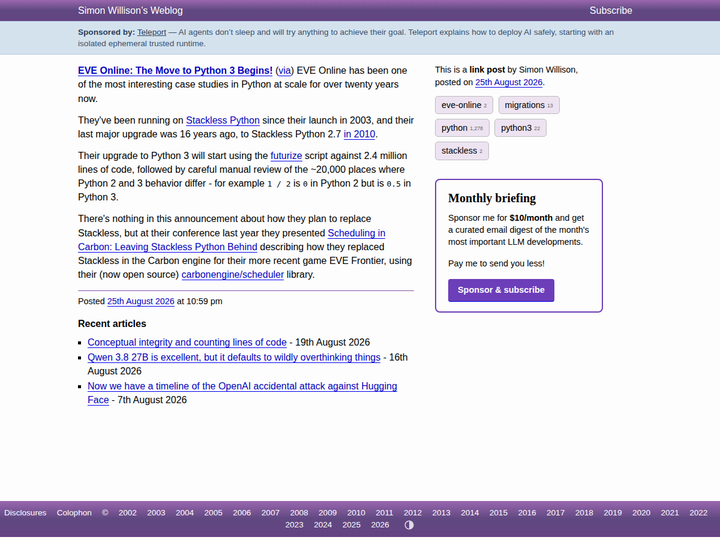Go to the 2012 archive
This screenshot has width=720, height=540.
412,513
